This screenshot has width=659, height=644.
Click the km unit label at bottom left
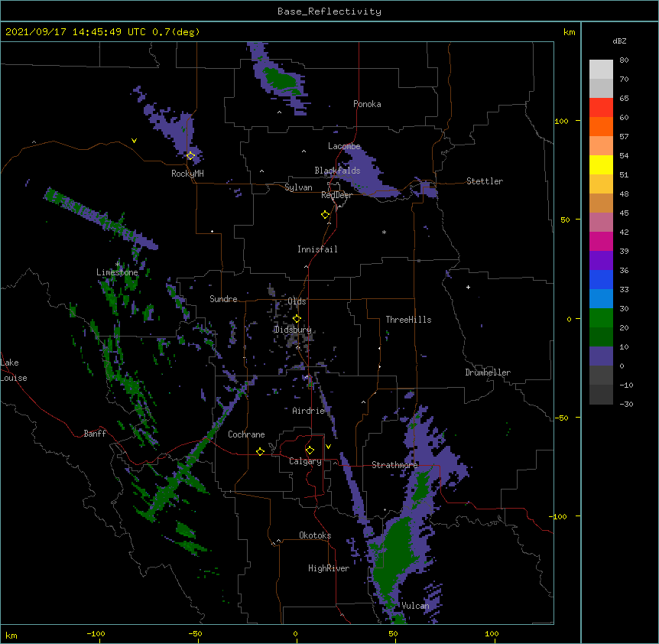(11, 635)
